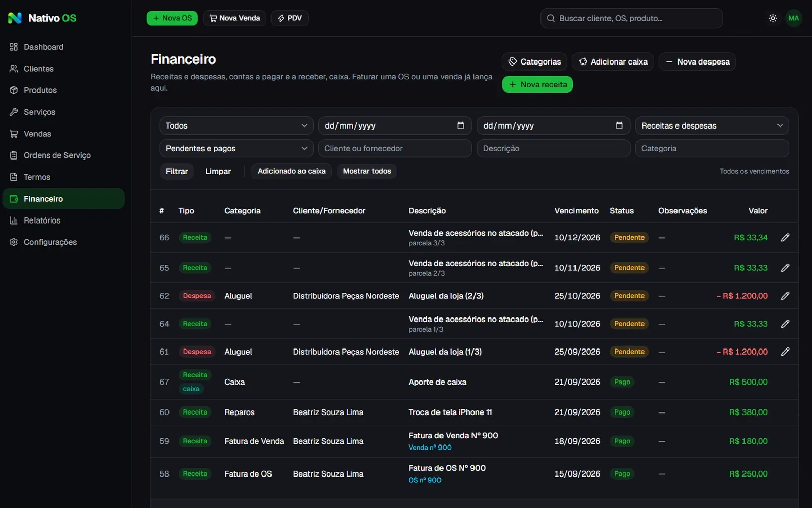Click the green Nova receita button
This screenshot has height=508, width=812.
tap(537, 85)
